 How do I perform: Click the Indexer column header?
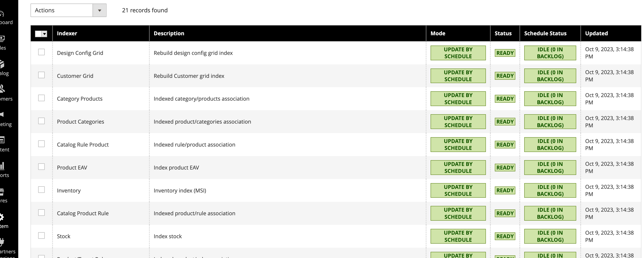click(x=67, y=33)
